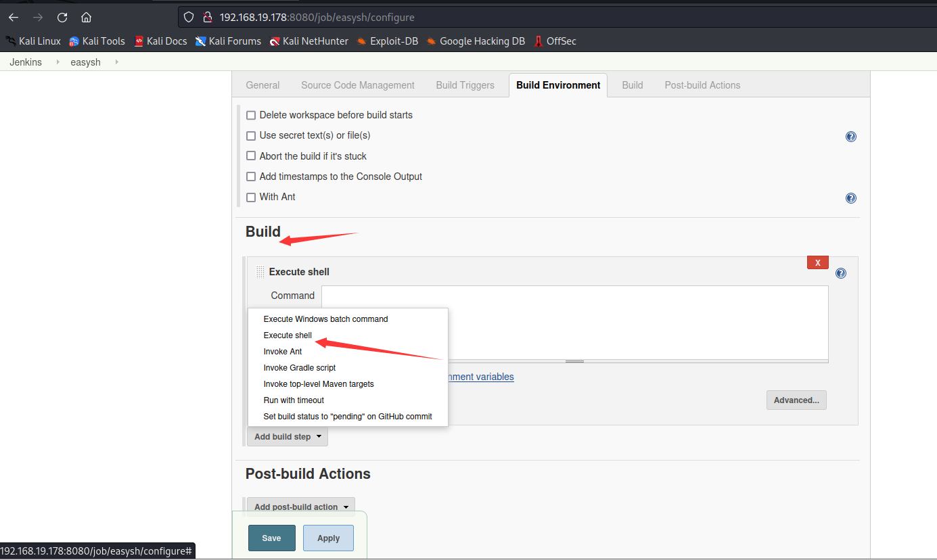The image size is (937, 560).
Task: Check Use secret text(s) or file(s)
Action: (x=251, y=135)
